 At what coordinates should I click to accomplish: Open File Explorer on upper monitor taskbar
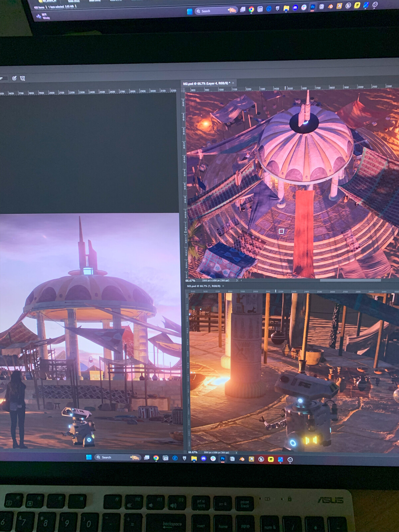(x=286, y=8)
